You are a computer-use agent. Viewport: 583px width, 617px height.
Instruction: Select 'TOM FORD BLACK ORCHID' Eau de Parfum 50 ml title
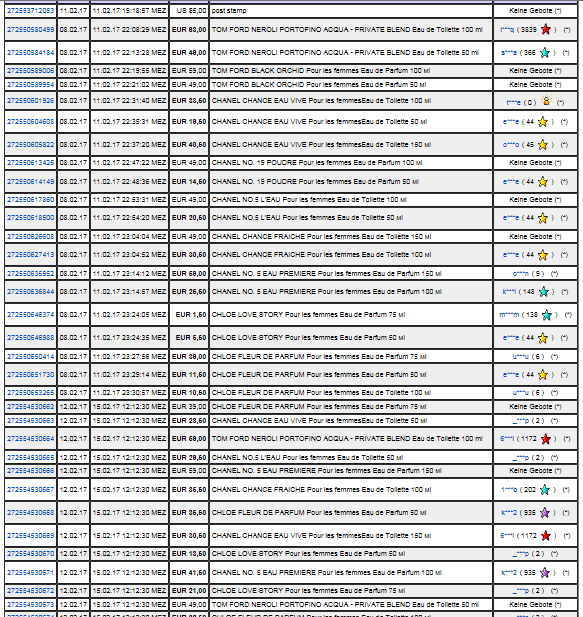[319, 85]
